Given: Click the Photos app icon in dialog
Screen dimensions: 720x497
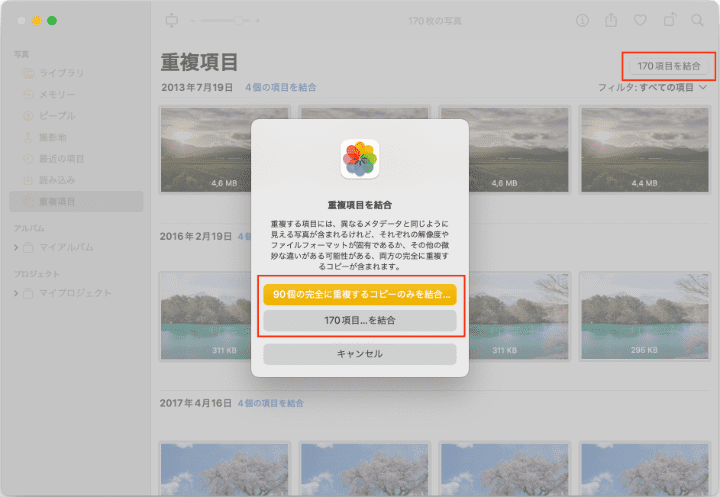Looking at the screenshot, I should coord(360,159).
